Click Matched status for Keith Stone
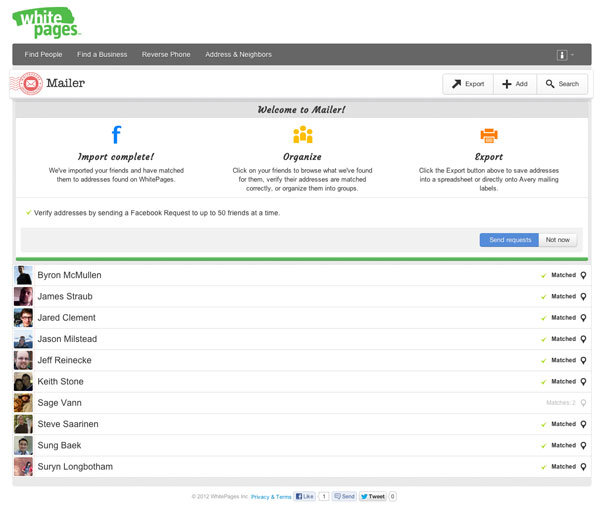The height and width of the screenshot is (531, 600). coord(563,381)
